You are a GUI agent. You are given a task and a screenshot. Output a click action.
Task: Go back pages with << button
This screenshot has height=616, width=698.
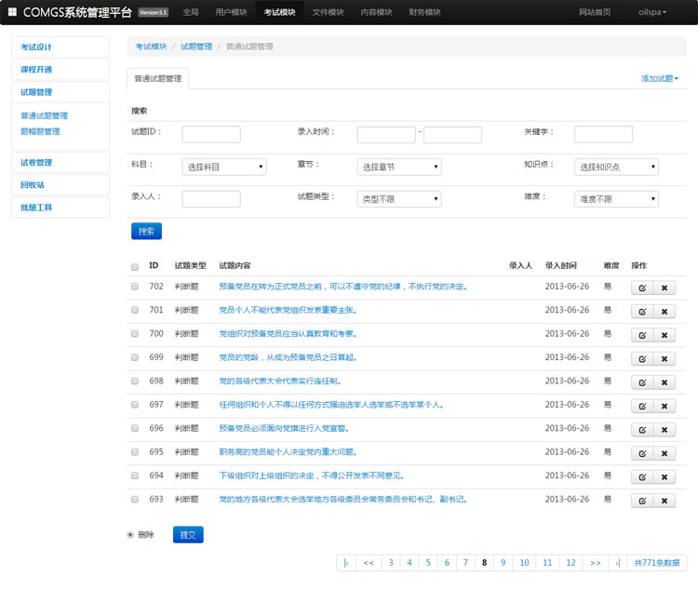click(x=369, y=563)
